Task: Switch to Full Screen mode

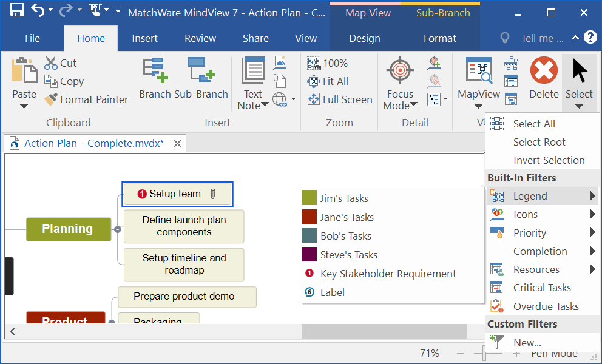Action: click(x=340, y=99)
